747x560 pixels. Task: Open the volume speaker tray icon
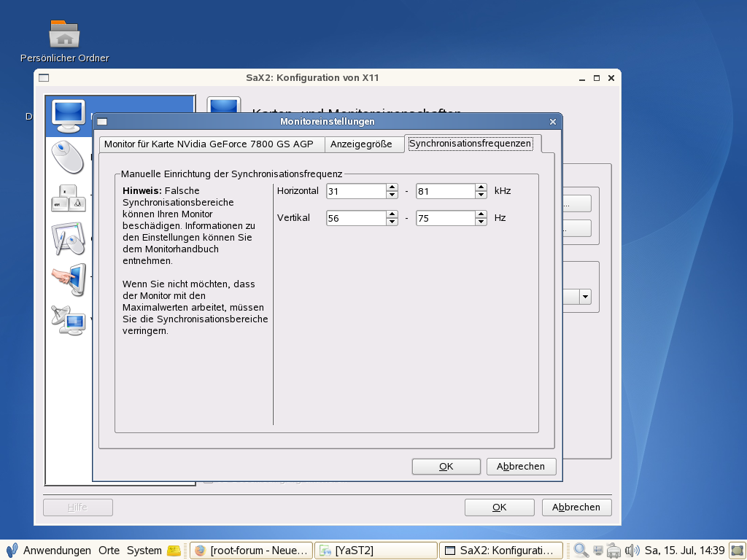click(x=632, y=551)
